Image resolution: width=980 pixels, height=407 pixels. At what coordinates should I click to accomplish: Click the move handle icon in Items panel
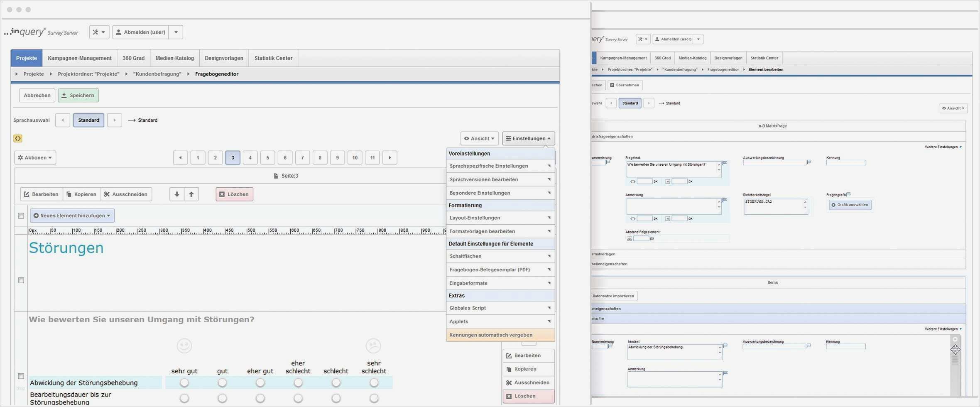tap(955, 349)
